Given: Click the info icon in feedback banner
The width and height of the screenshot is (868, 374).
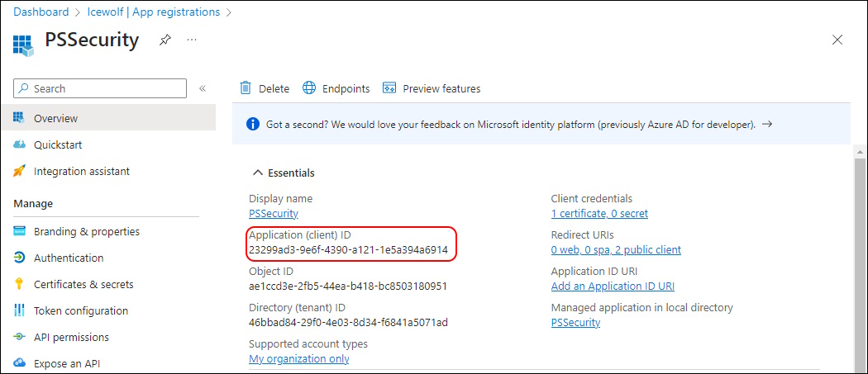Looking at the screenshot, I should point(252,124).
